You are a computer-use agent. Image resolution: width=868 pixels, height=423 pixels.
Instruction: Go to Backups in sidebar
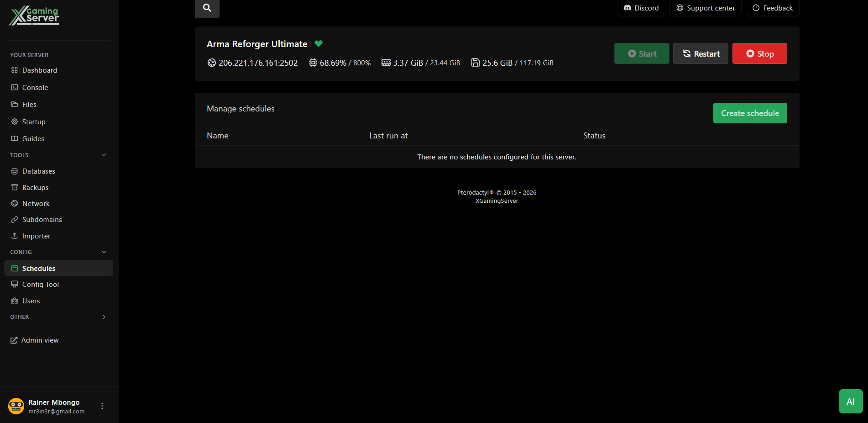(x=35, y=188)
